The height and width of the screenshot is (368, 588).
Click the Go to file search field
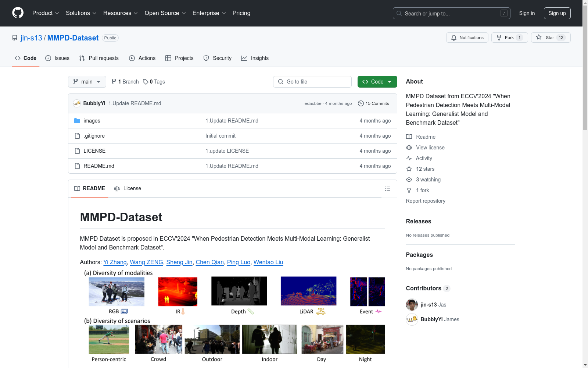tap(312, 81)
